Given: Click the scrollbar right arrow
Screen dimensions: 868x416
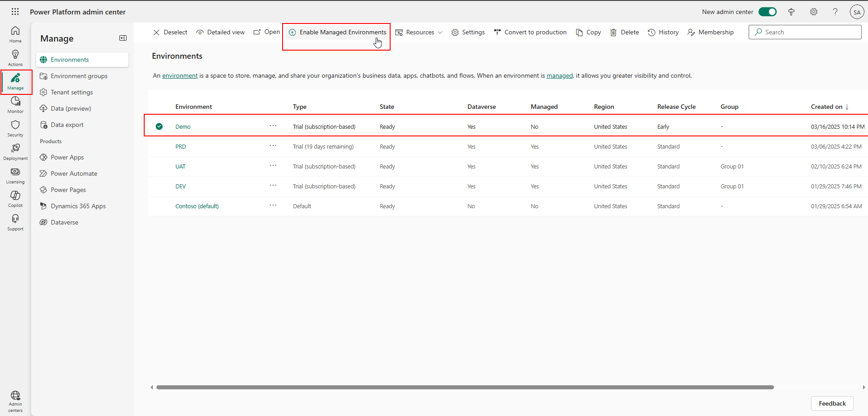Looking at the screenshot, I should [863, 387].
